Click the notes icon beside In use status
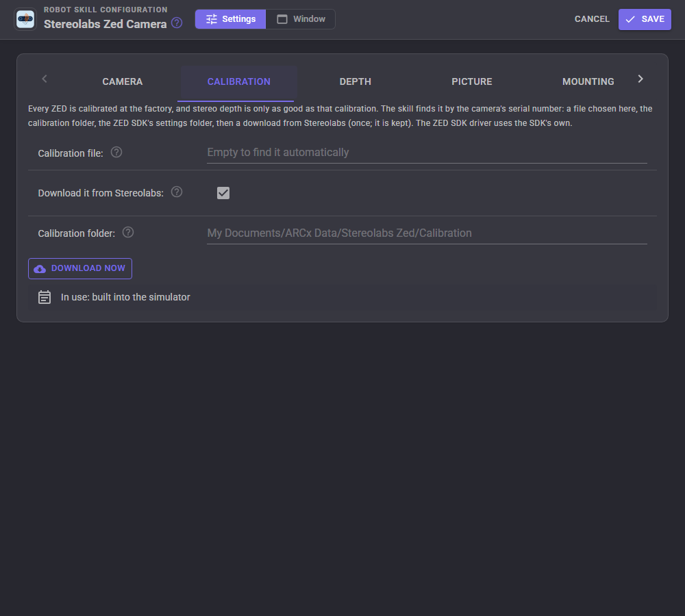 [45, 297]
